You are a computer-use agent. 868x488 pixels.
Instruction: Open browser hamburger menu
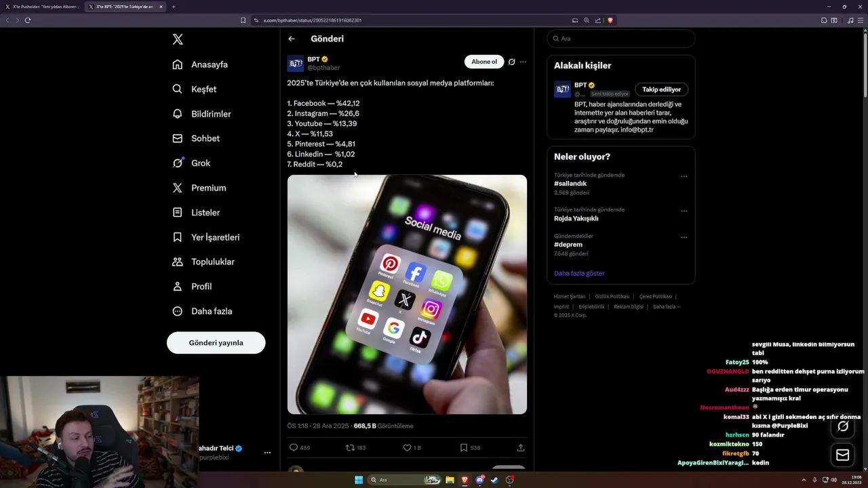click(861, 20)
